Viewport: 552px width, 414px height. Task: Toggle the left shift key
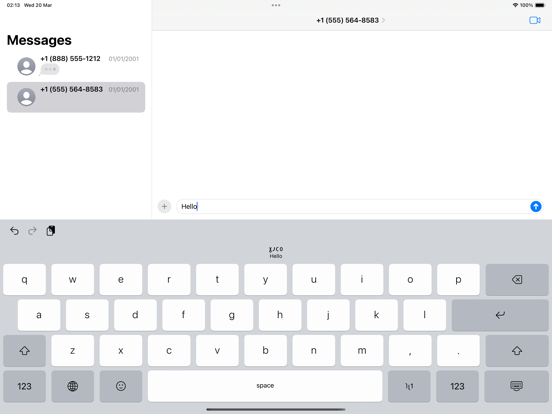(x=24, y=351)
